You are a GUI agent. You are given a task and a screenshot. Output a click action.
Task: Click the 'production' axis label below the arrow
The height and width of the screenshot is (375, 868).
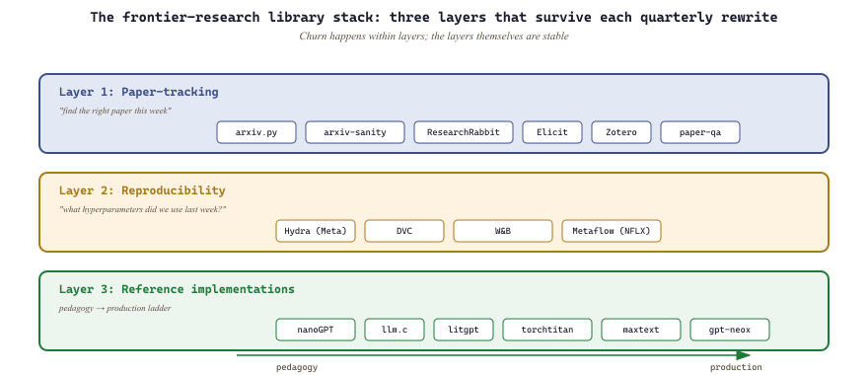(x=736, y=367)
